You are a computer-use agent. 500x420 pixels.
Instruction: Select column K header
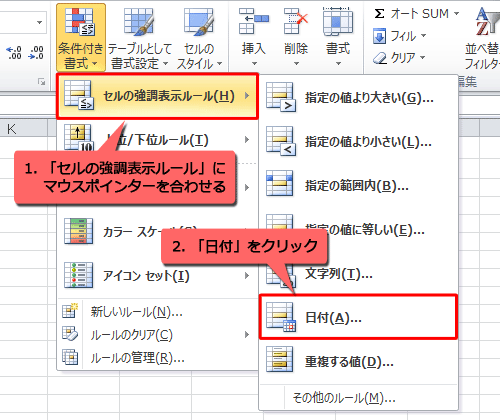point(23,129)
